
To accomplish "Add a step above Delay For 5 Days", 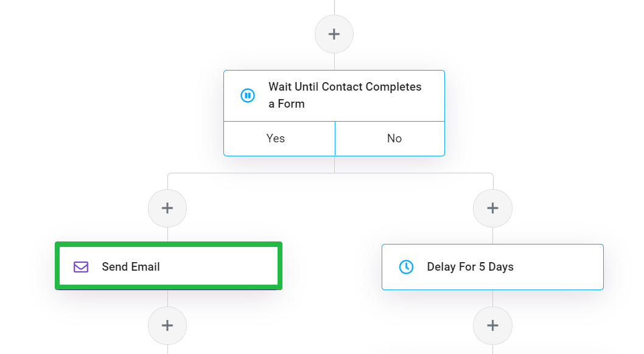I will point(492,209).
